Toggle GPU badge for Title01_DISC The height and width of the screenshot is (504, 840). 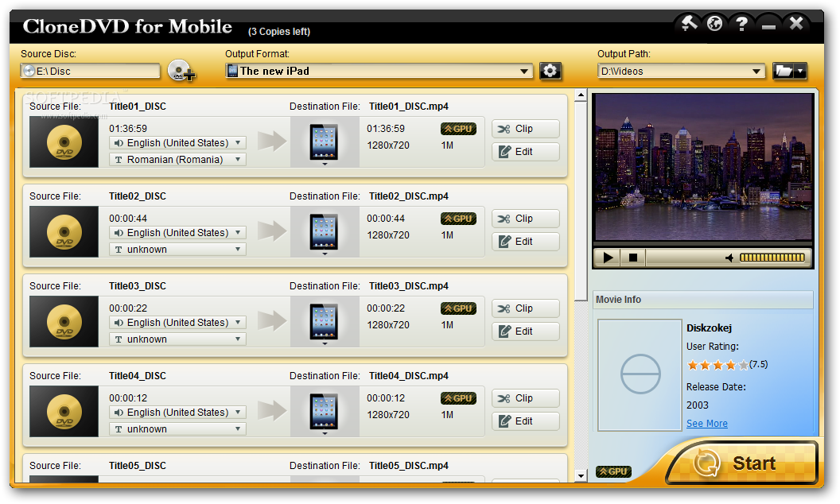pyautogui.click(x=458, y=129)
